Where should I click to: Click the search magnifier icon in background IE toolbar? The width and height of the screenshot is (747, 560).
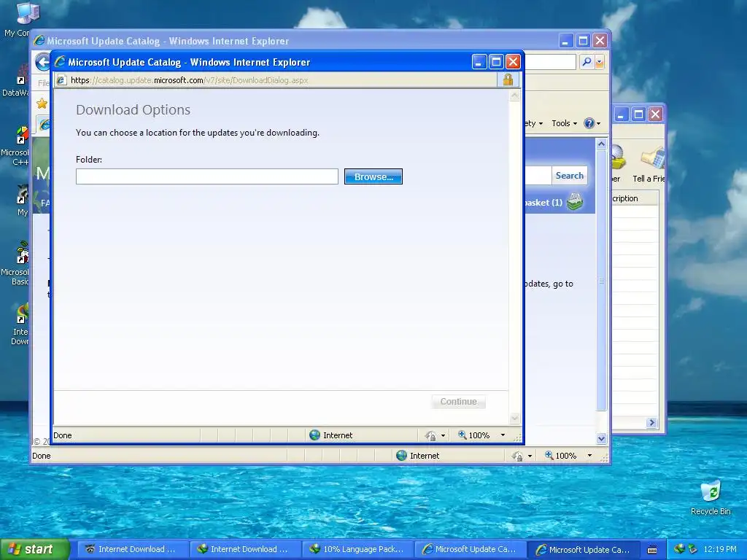pos(587,62)
